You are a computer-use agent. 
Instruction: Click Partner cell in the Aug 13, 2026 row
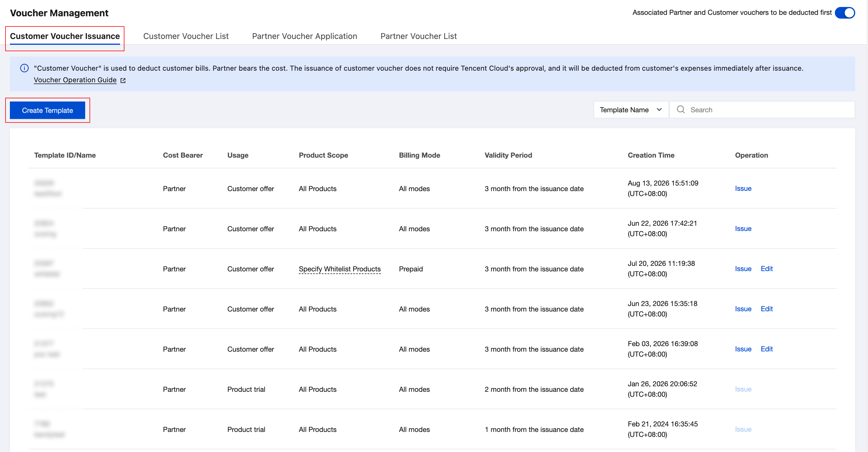[x=174, y=189]
